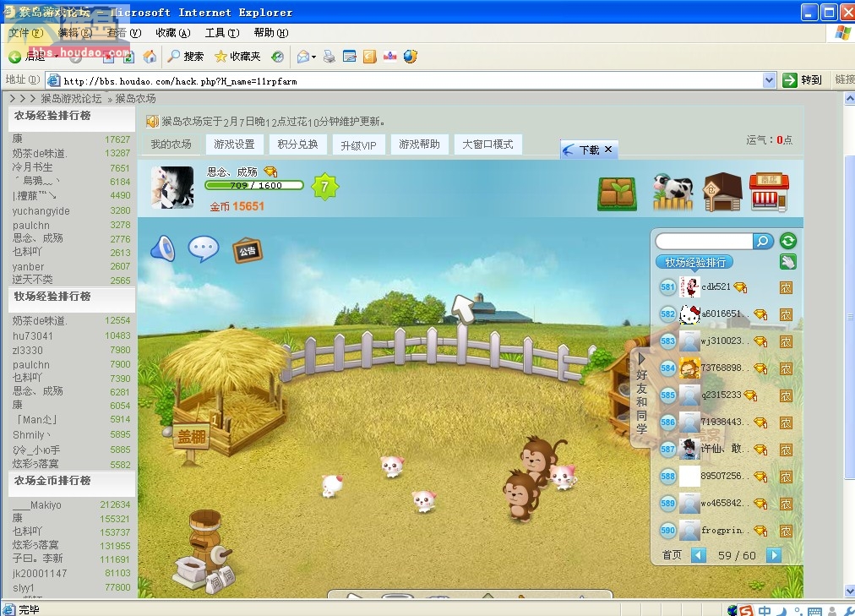Click the browser address field
The height and width of the screenshot is (616, 855).
click(x=404, y=80)
